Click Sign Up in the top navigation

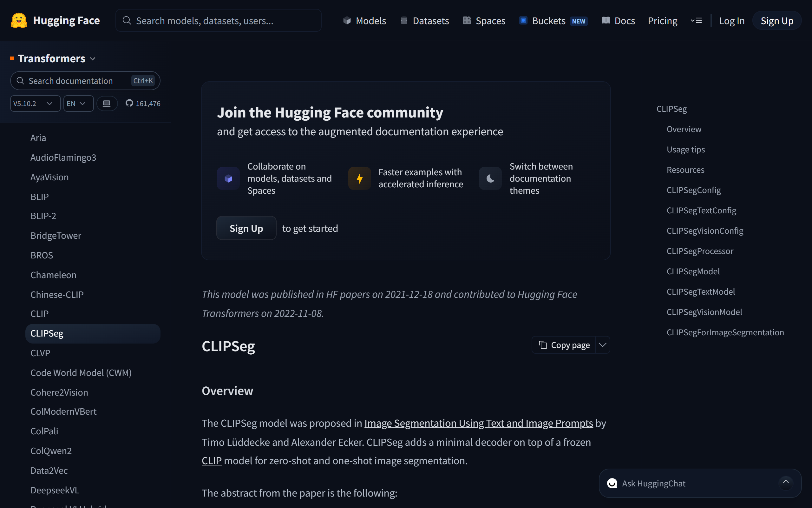click(777, 21)
